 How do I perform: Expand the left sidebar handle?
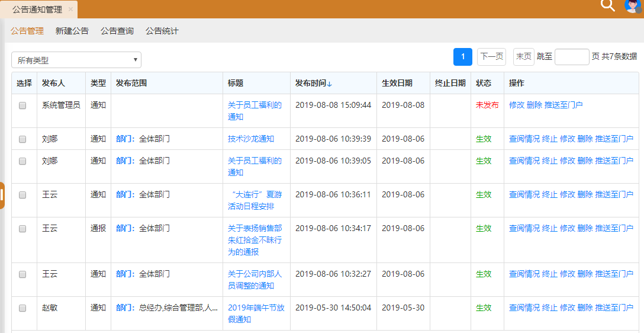2,195
